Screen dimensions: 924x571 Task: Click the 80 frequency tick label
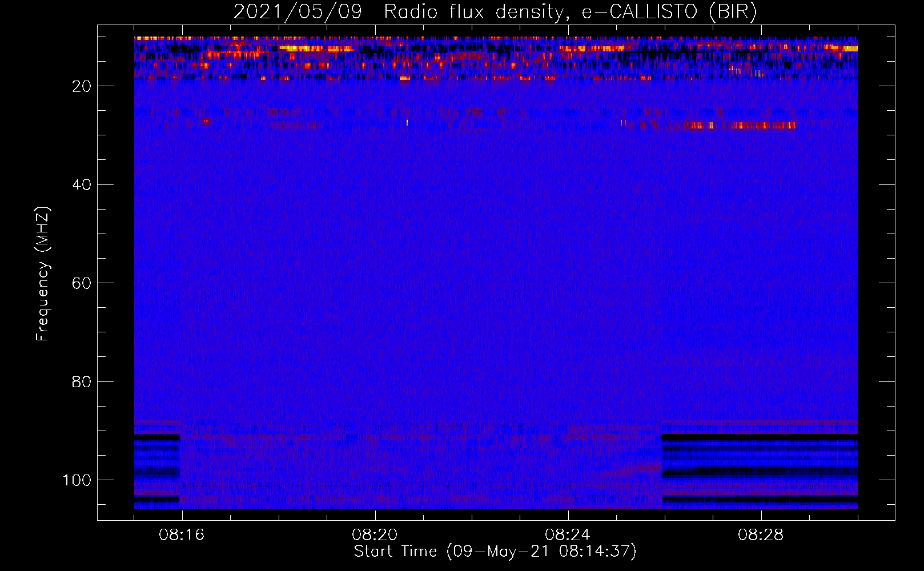pos(83,381)
